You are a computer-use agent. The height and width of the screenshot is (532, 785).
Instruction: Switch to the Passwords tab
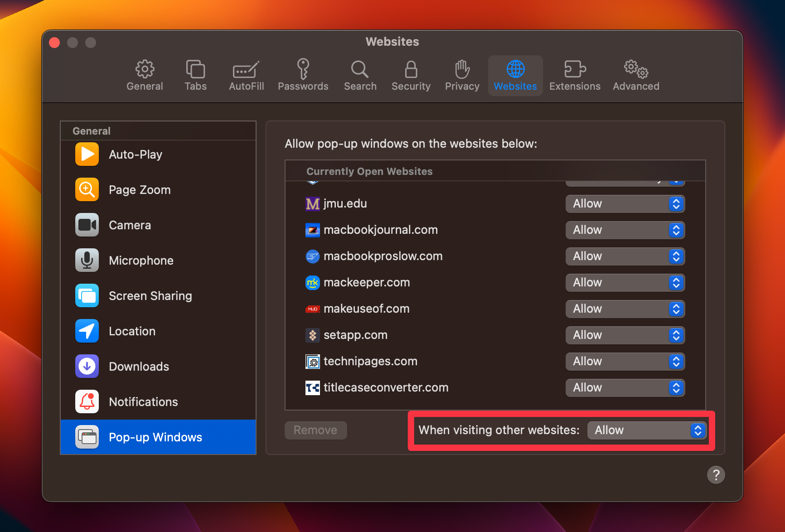pos(303,75)
